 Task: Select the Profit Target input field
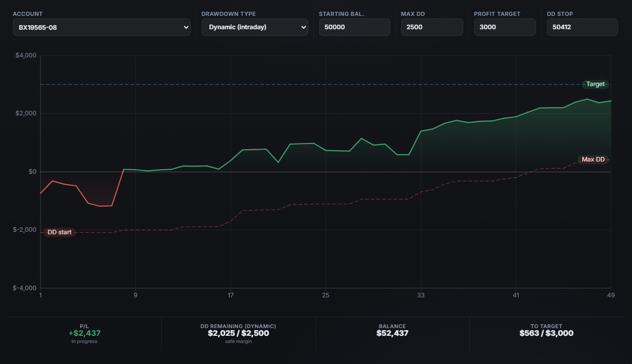pyautogui.click(x=505, y=27)
